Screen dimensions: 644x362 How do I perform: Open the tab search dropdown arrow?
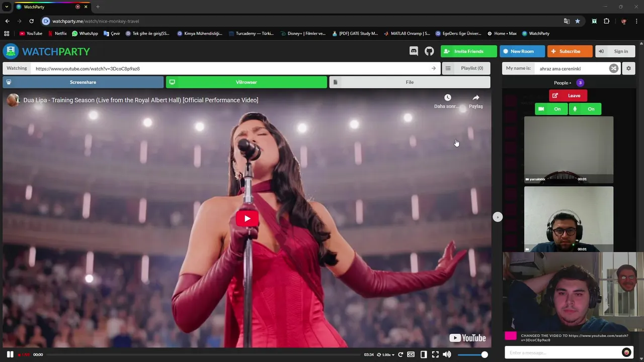pos(7,7)
